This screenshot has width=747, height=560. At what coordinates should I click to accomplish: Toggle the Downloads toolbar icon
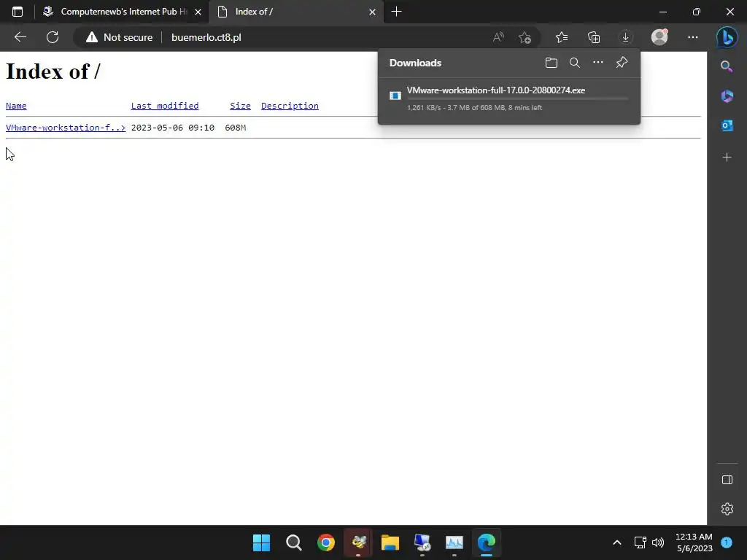pyautogui.click(x=625, y=37)
